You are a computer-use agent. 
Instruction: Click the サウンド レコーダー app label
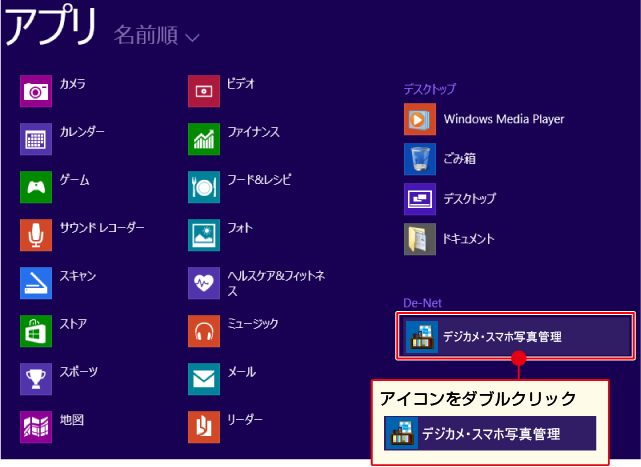[102, 228]
